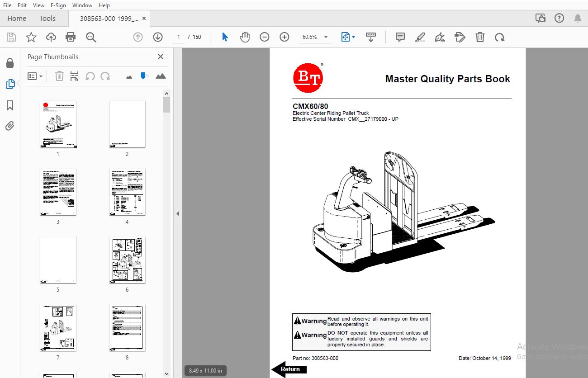Delete selected thumbnail pages trash icon

[x=59, y=76]
